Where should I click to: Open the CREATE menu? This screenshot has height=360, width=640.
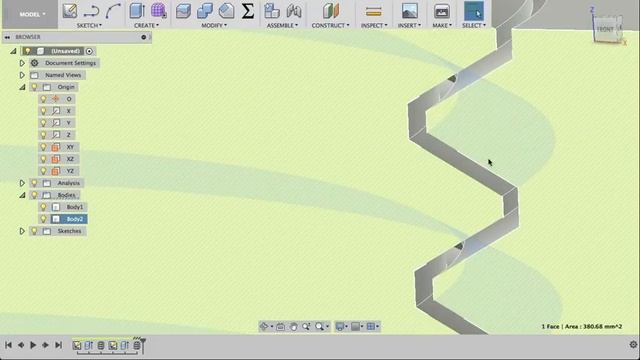tap(146, 25)
